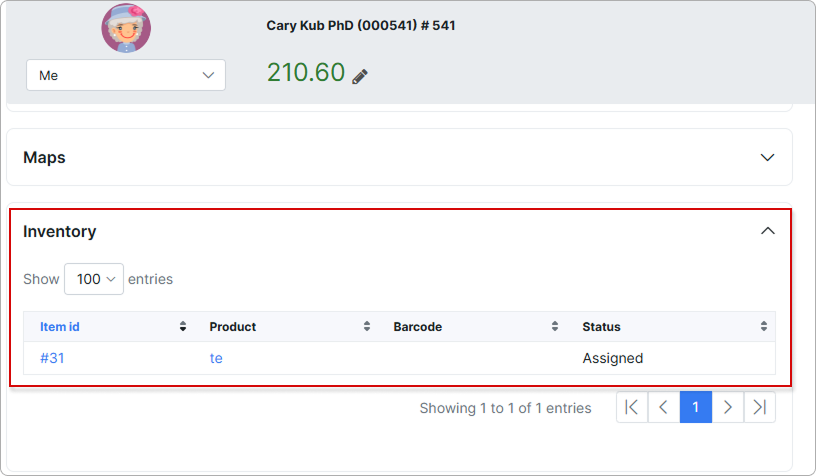Click the customer avatar image
Screen dimensions: 816x476
(126, 29)
